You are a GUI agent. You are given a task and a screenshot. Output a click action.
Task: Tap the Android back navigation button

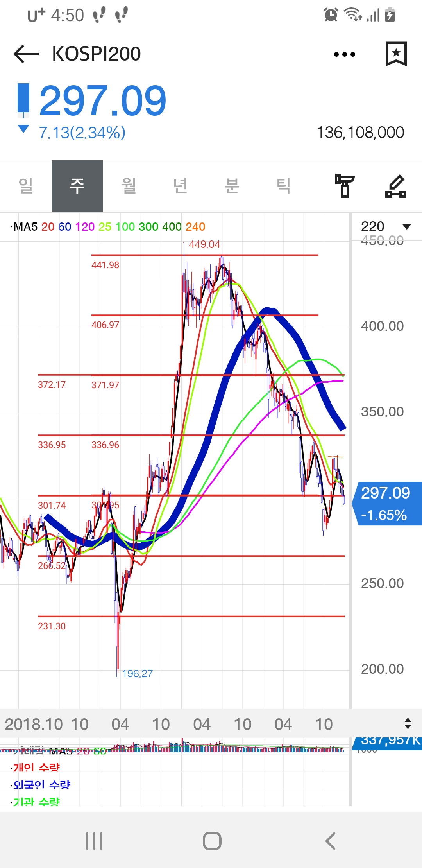click(330, 841)
